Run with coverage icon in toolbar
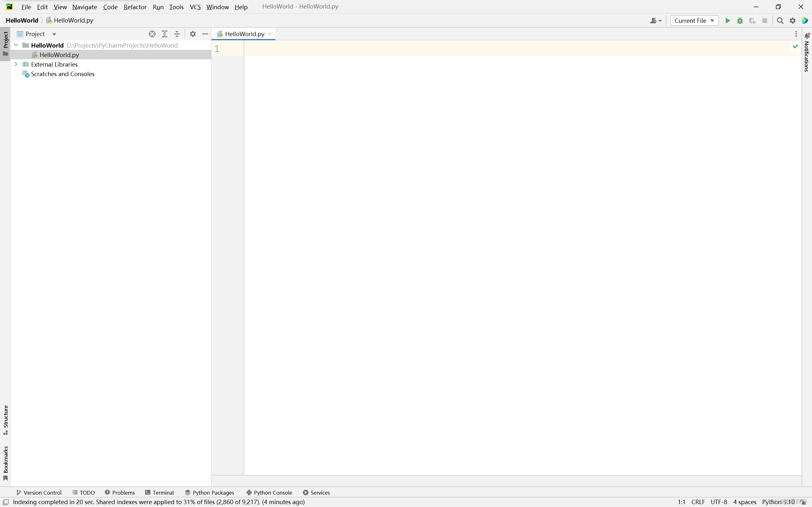 tap(752, 21)
